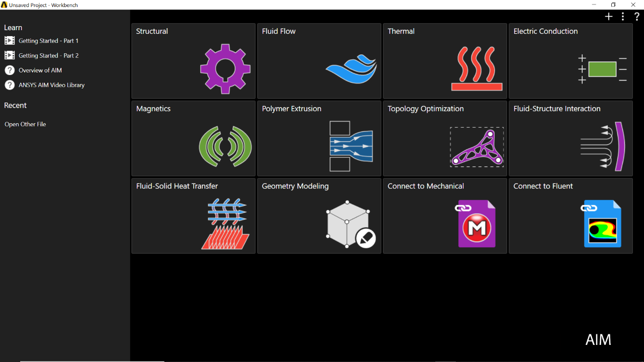The height and width of the screenshot is (362, 644).
Task: Click the plus icon in top bar
Action: tap(609, 17)
